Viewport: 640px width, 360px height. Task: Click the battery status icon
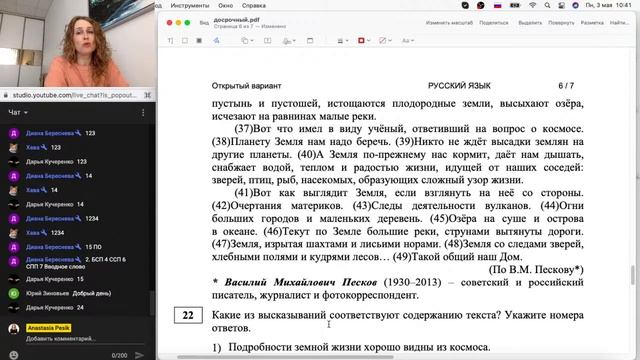point(515,5)
